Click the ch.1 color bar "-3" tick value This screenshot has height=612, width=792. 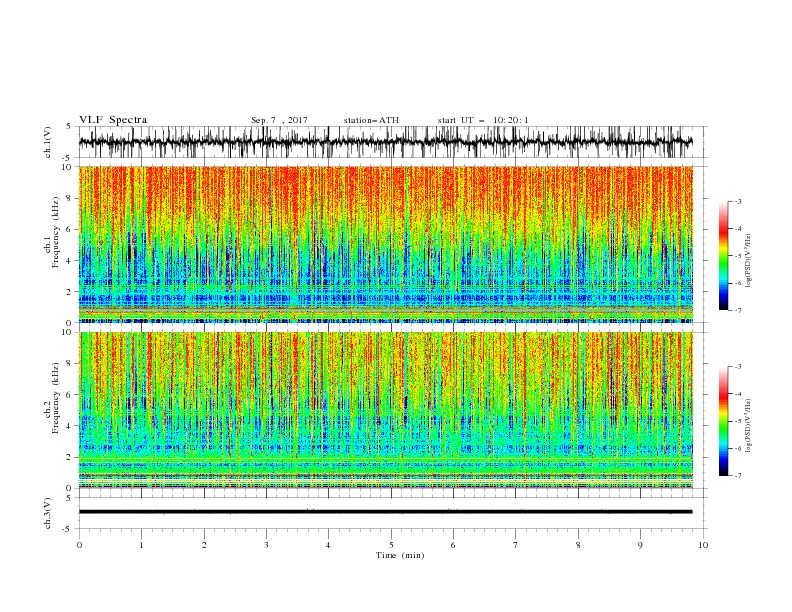(x=738, y=201)
